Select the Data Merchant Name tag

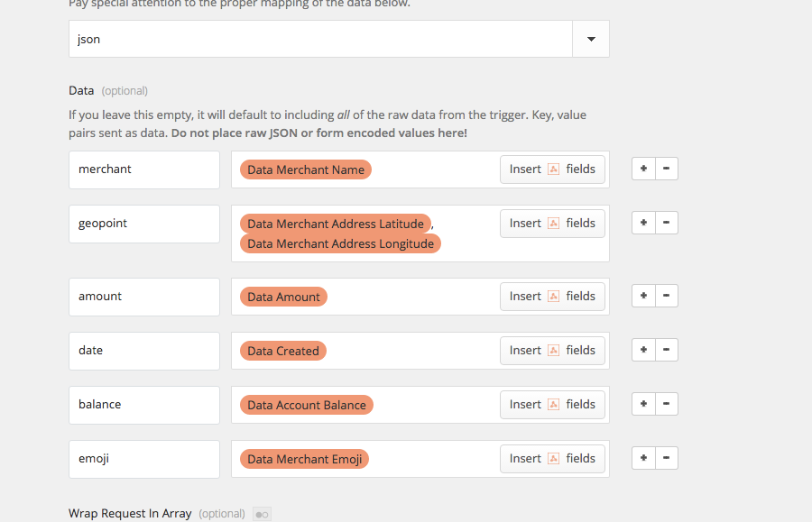tap(306, 169)
